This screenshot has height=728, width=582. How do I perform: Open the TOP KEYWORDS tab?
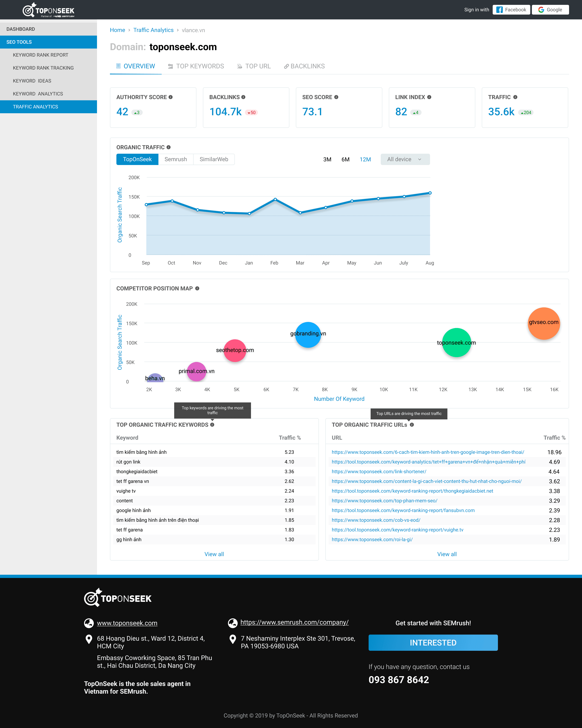tap(196, 66)
